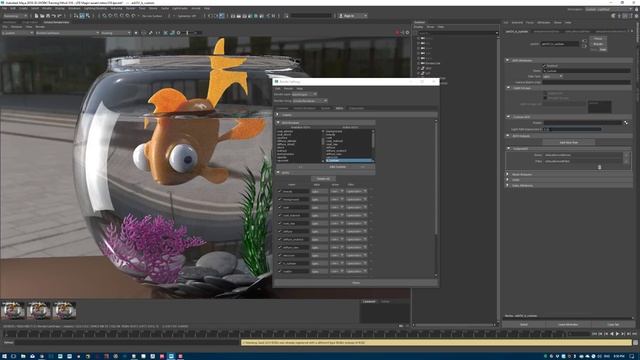Click the Light Path Expression input field

point(572,129)
